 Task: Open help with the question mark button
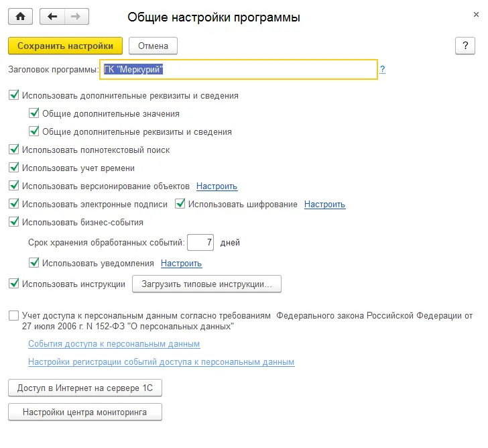pyautogui.click(x=465, y=46)
